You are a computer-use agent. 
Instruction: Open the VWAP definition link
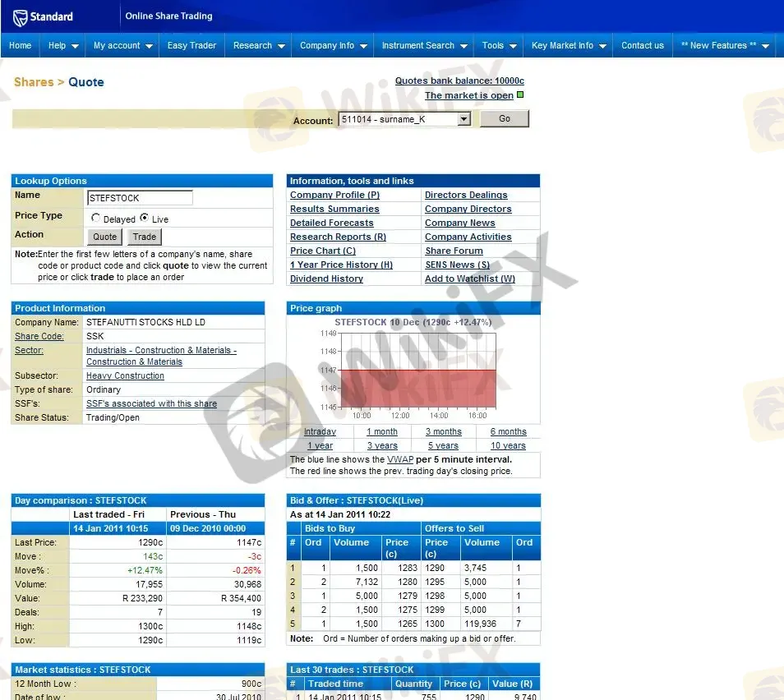[400, 459]
